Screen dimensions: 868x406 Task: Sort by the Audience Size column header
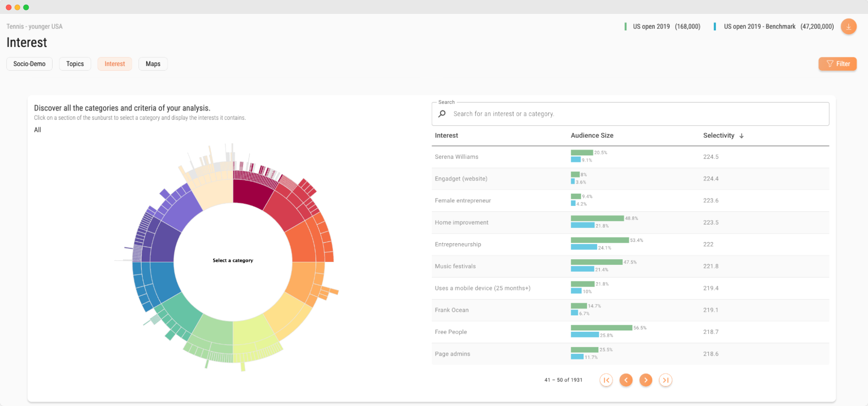click(592, 135)
